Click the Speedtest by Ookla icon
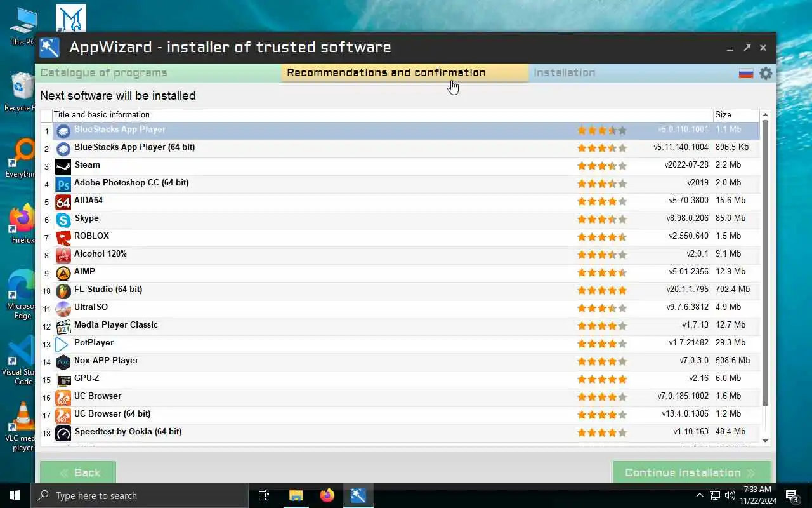 (63, 434)
